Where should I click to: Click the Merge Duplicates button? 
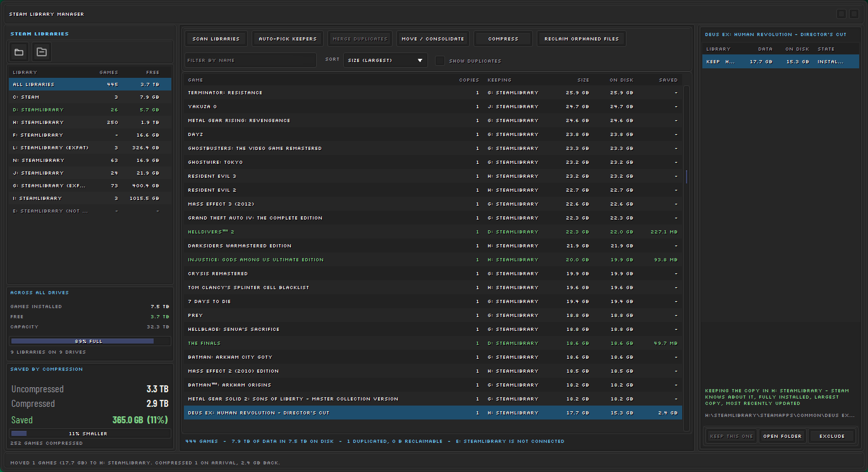360,39
